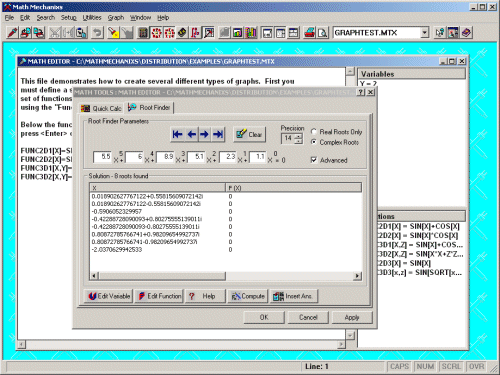Viewport: 500px width, 375px height.
Task: Select SIN[X]+COS[X] function in functions list
Action: 419,226
